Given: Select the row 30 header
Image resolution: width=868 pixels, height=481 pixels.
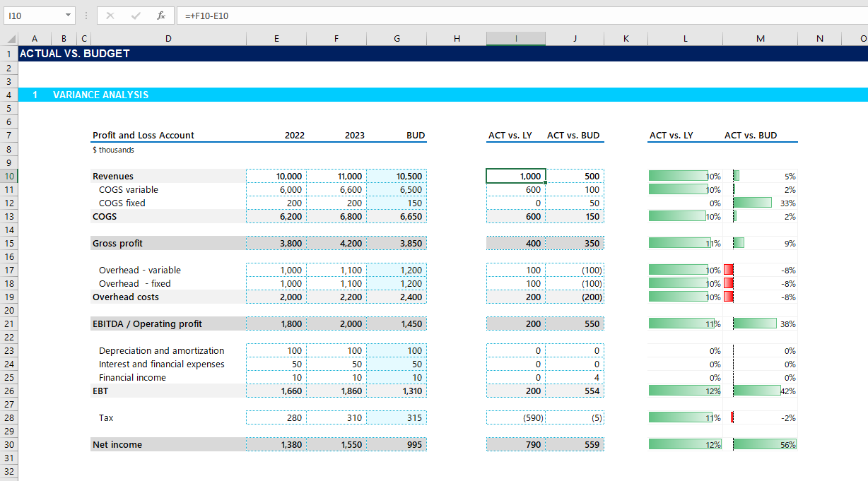Looking at the screenshot, I should [9, 445].
